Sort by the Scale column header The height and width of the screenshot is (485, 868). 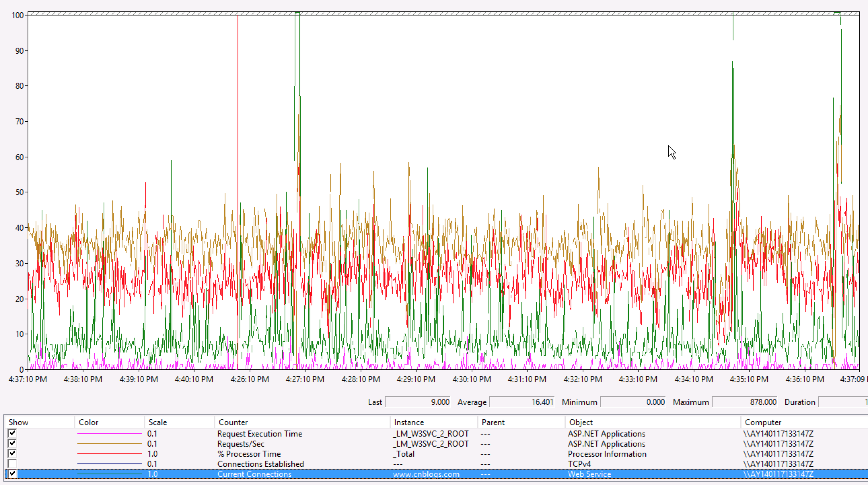(x=180, y=422)
